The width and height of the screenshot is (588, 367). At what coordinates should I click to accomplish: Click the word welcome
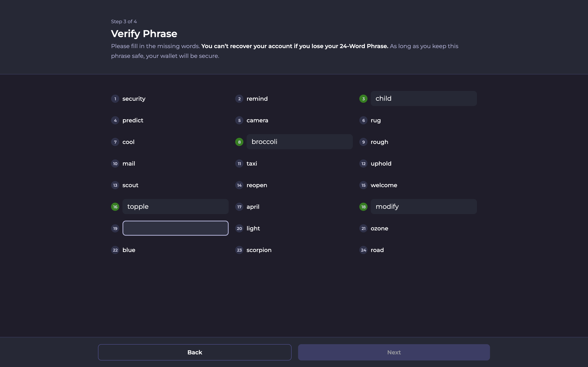(384, 185)
